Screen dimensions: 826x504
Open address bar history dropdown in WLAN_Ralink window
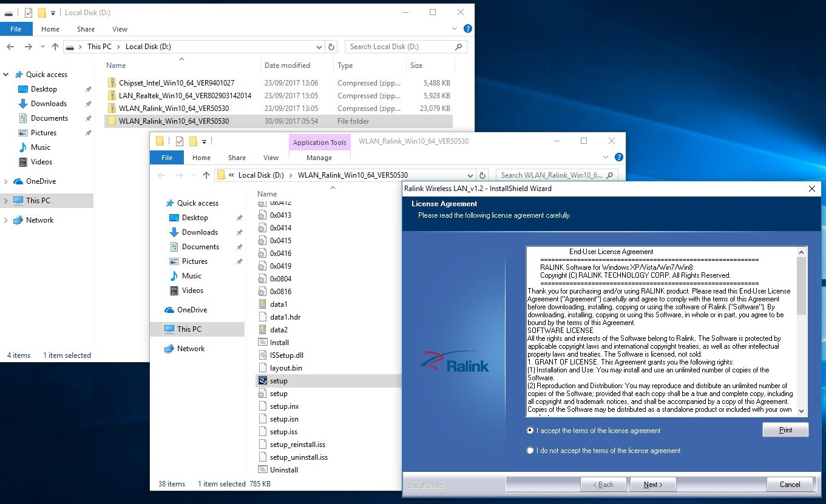click(x=470, y=175)
